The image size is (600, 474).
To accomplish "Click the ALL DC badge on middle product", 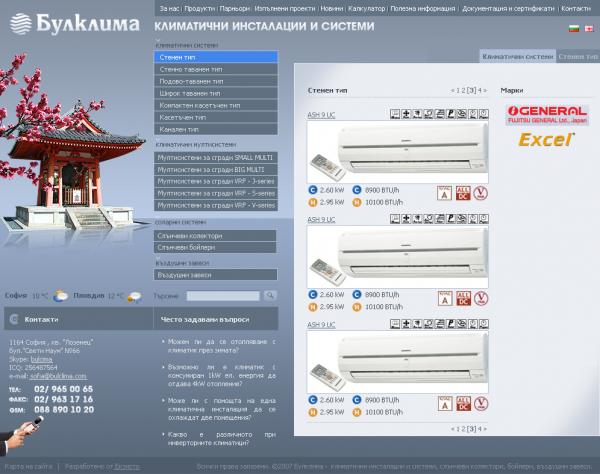I will pyautogui.click(x=463, y=298).
